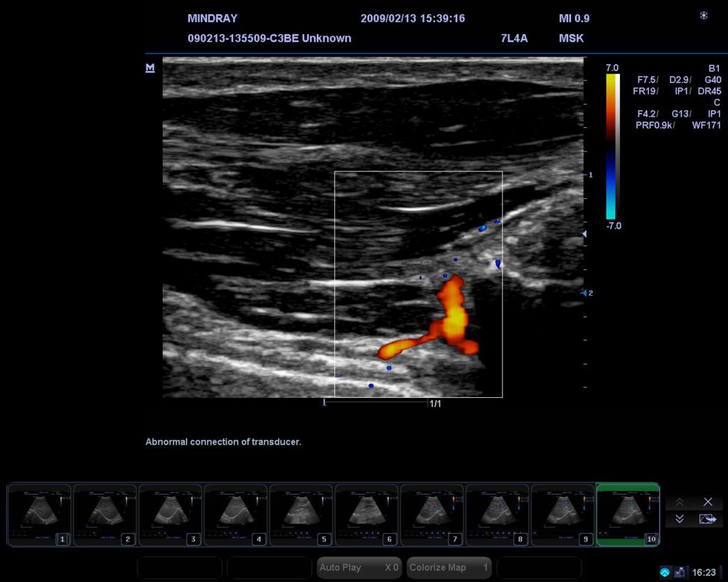The width and height of the screenshot is (728, 582).
Task: Select thumbnail number 4
Action: [x=235, y=515]
